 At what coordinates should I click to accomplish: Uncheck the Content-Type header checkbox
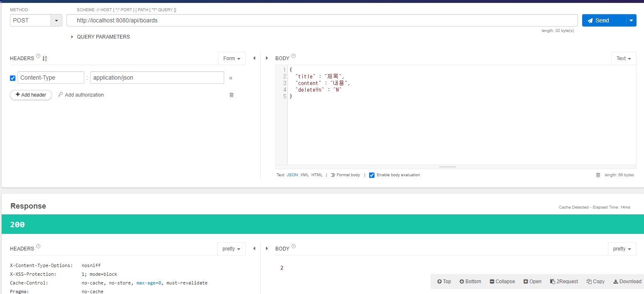click(x=13, y=78)
